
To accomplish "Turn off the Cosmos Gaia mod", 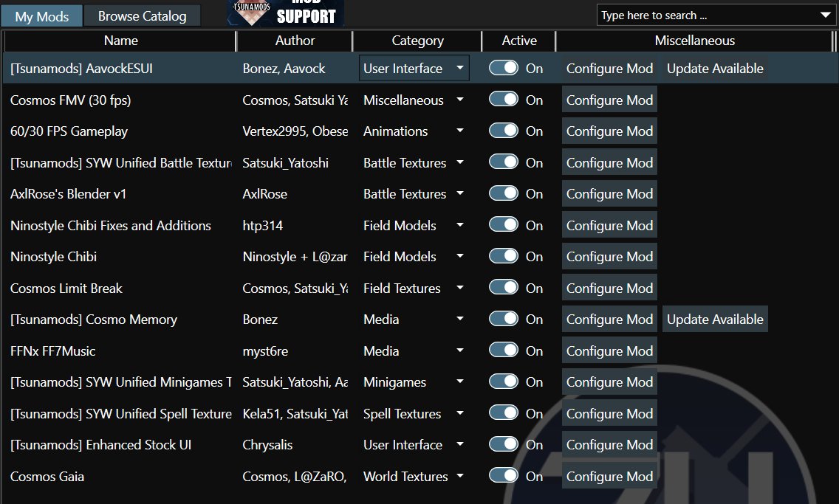I will (504, 476).
